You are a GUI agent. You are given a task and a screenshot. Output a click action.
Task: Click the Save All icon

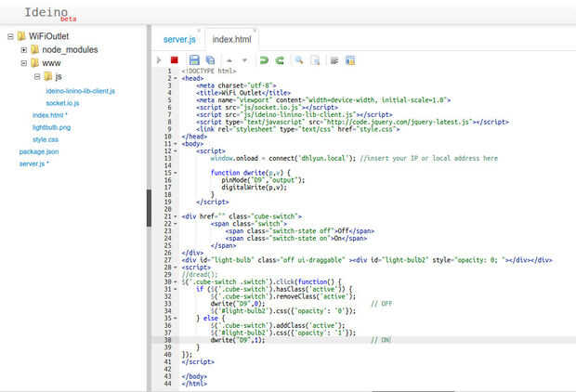tap(210, 60)
